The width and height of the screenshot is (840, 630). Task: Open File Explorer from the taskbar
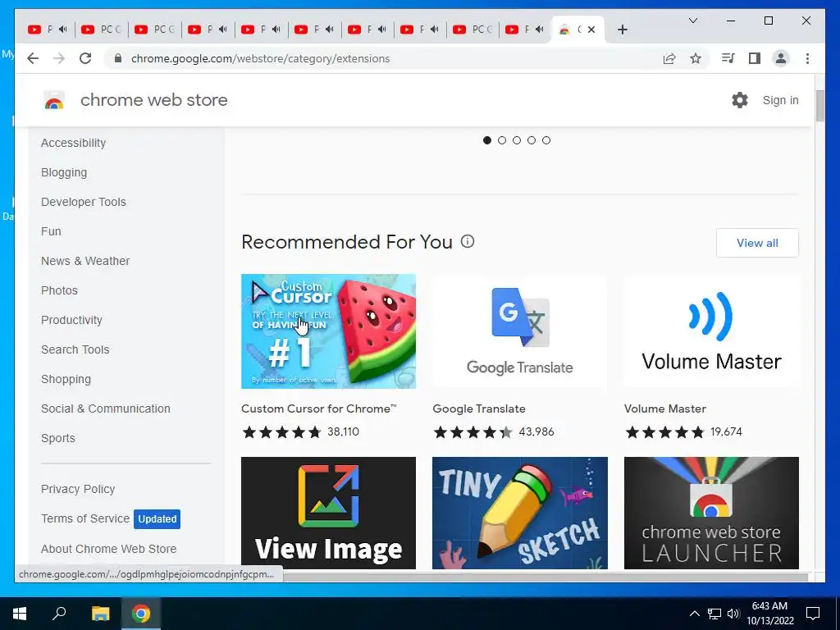[x=100, y=614]
